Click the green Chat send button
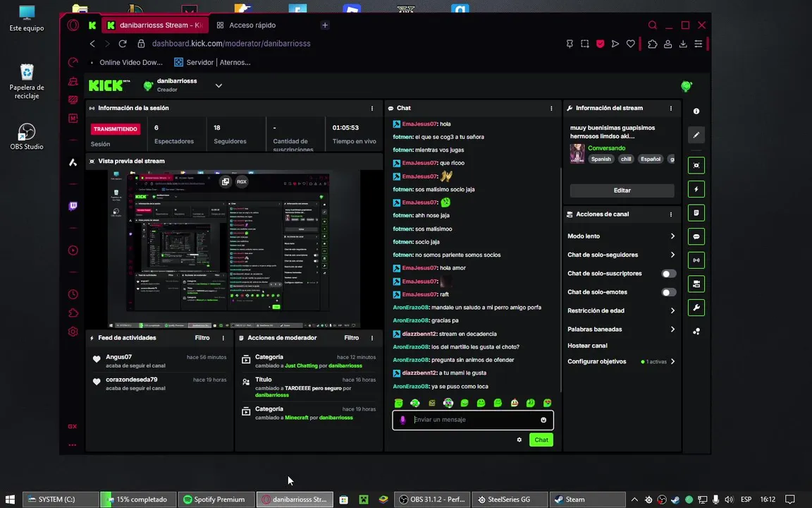The height and width of the screenshot is (508, 812). point(541,440)
